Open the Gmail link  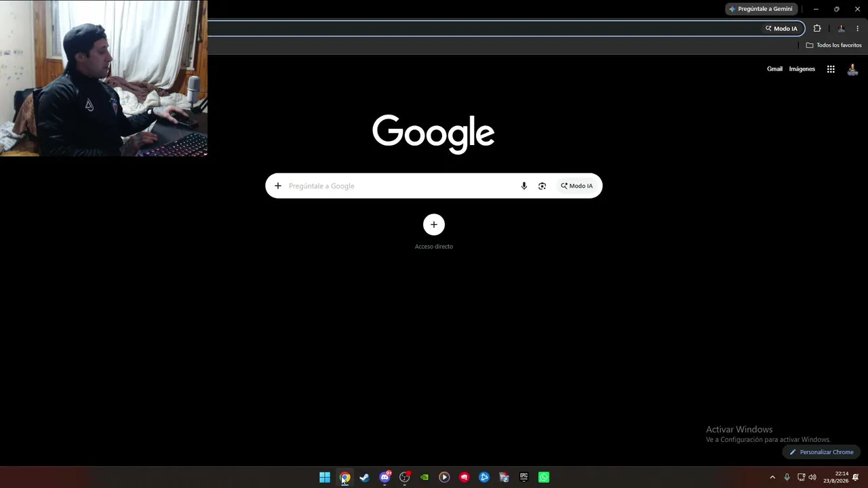point(774,69)
